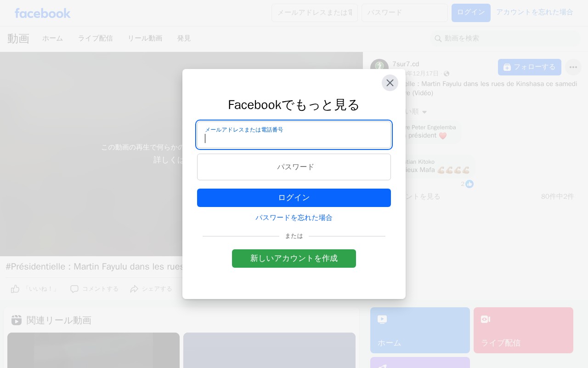Click the search magnifier in video search
Screen dimensions: 588x368
pyautogui.click(x=438, y=39)
